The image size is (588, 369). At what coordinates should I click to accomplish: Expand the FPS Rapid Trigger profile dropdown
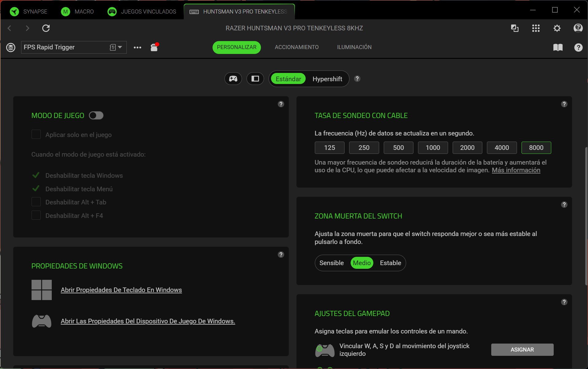point(120,47)
